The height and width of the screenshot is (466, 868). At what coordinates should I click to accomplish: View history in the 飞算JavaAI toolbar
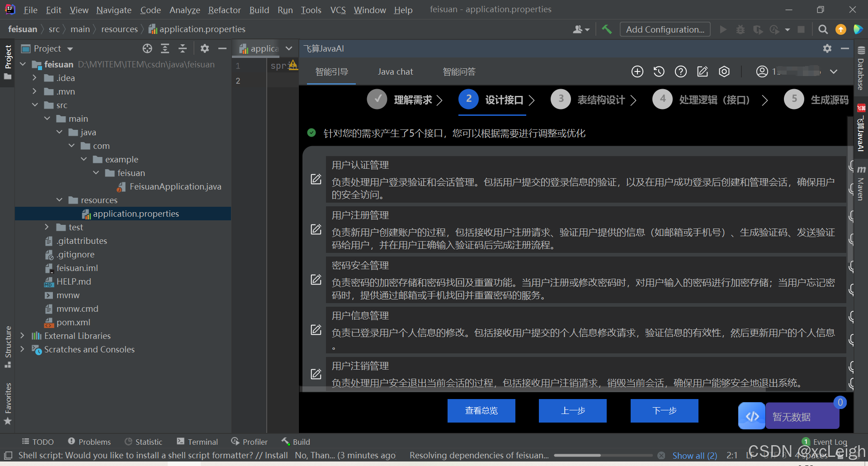659,71
